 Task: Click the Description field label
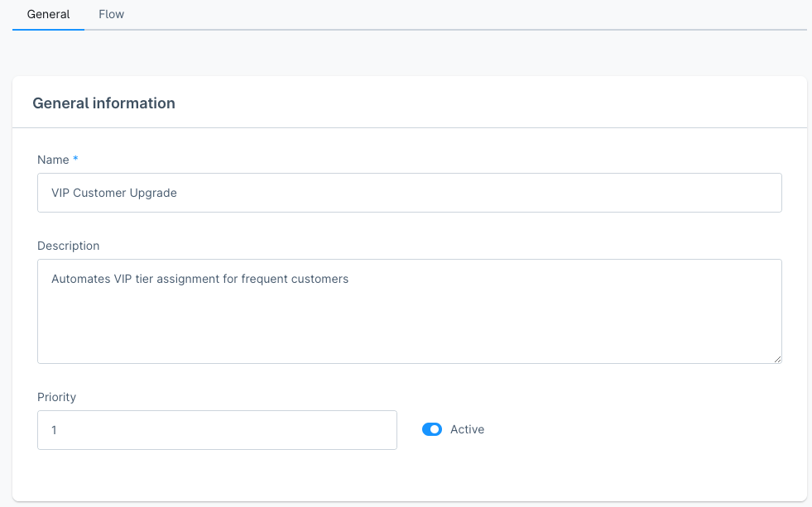[x=68, y=246]
